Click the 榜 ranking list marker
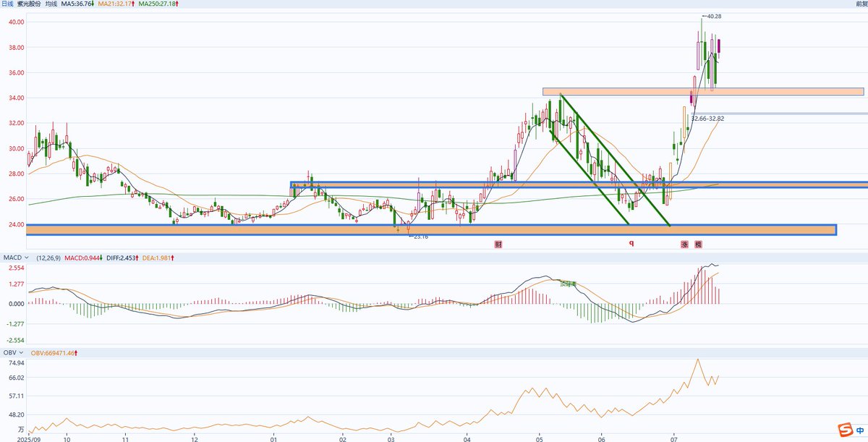The image size is (868, 442). 698,245
